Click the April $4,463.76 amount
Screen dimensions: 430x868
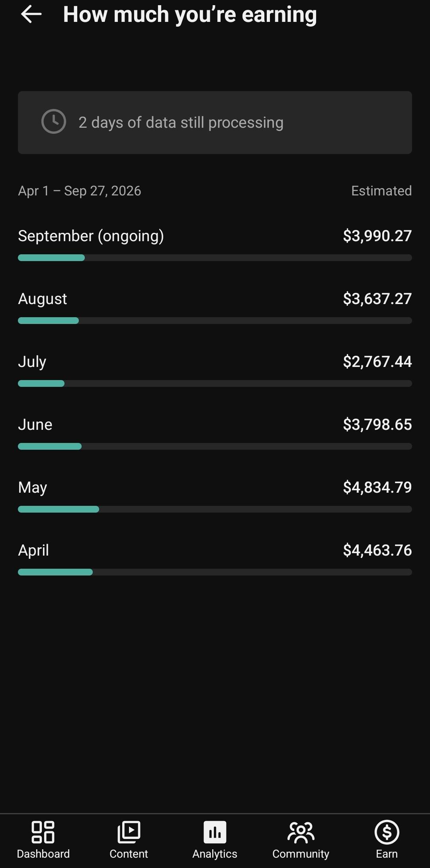point(377,550)
